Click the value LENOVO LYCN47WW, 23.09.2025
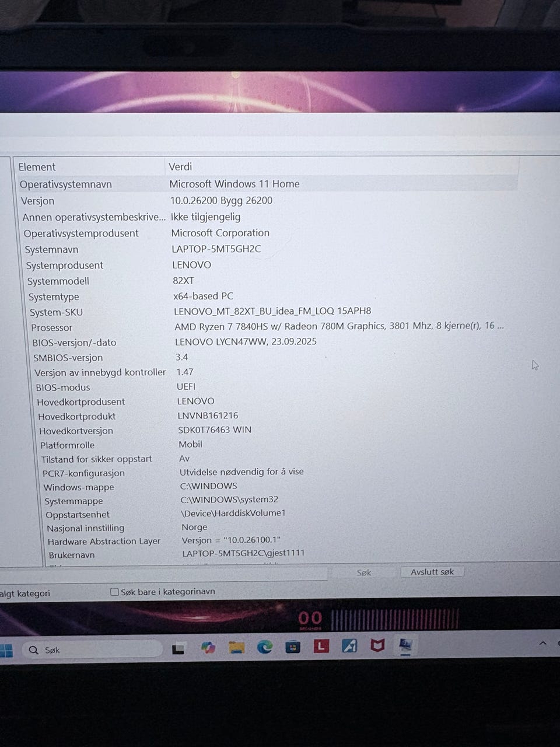Screen dimensions: 560x747 coord(246,341)
